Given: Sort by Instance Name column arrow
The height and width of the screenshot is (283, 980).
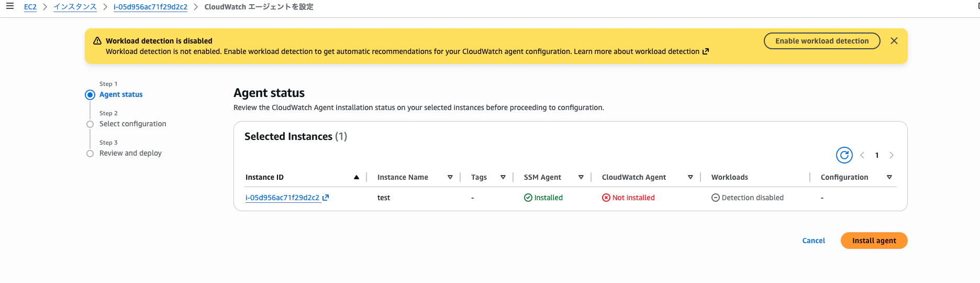Looking at the screenshot, I should tap(450, 177).
